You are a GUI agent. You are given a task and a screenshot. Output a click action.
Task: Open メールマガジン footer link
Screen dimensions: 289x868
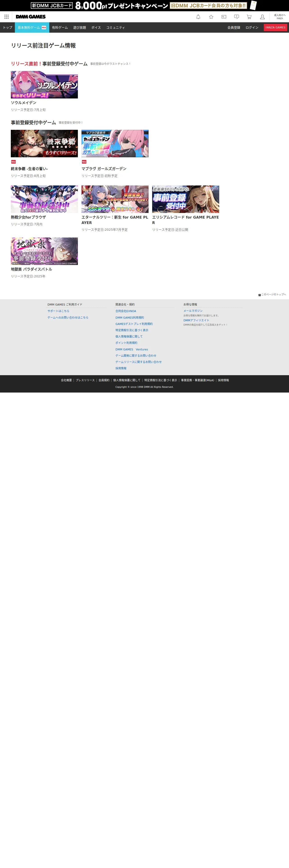click(x=193, y=311)
